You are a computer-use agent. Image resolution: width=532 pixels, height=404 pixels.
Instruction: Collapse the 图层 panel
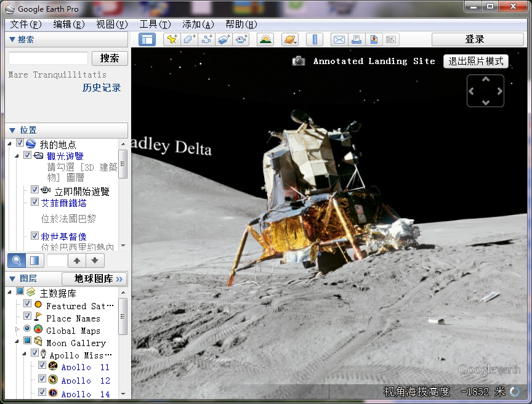click(x=12, y=279)
